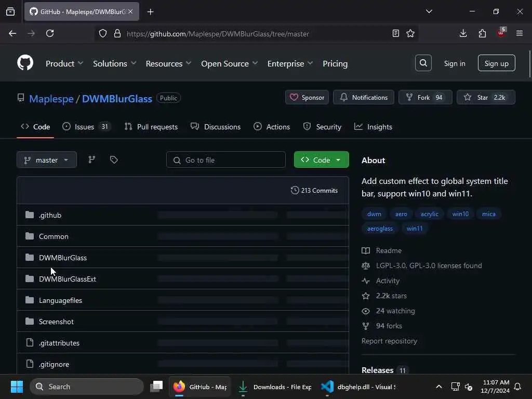The image size is (532, 399).
Task: Expand the Product menu
Action: click(x=64, y=63)
